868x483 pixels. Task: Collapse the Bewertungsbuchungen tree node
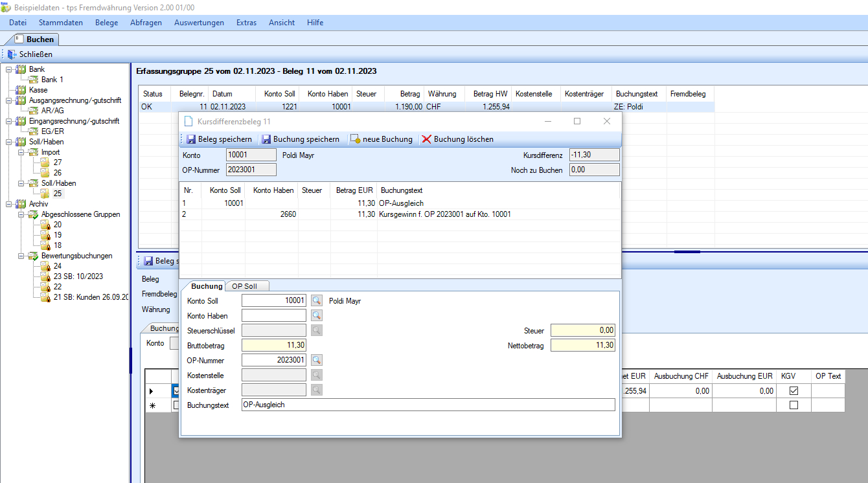coord(20,256)
